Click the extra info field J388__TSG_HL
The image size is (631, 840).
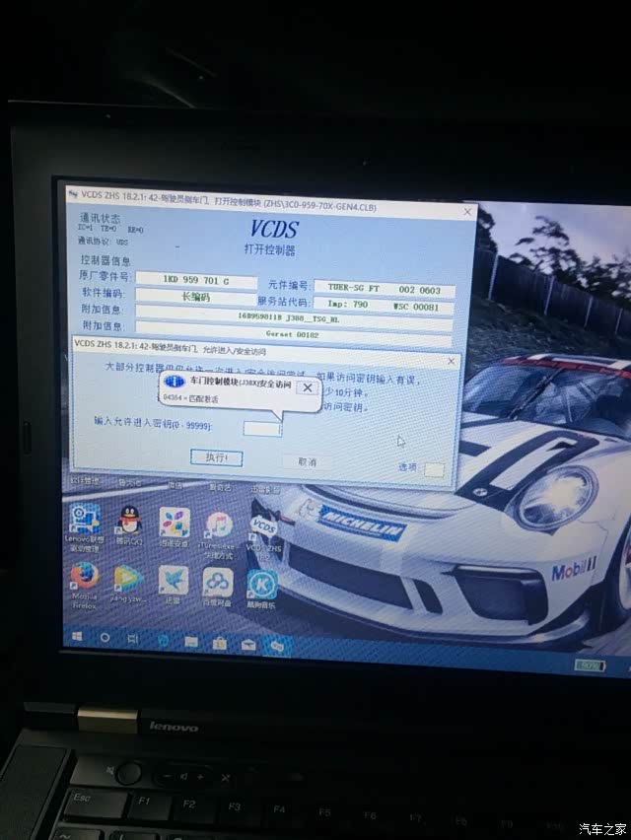[x=294, y=317]
